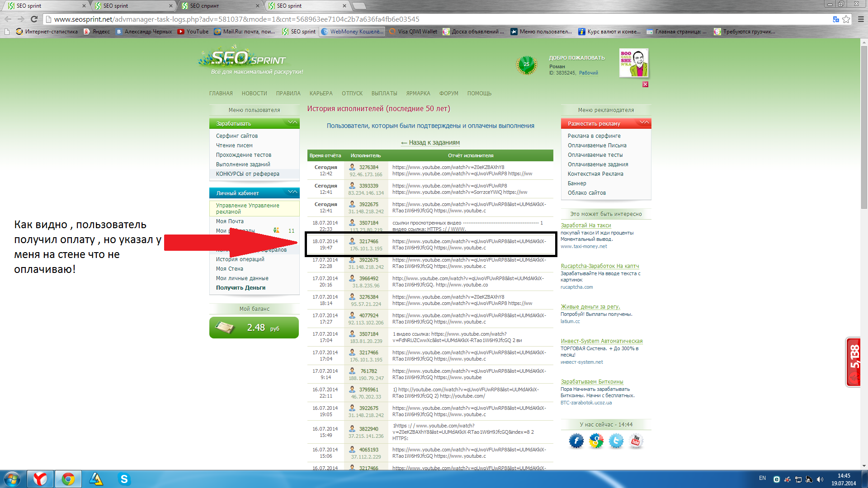Click the green 2.48 руб balance button
Image resolution: width=868 pixels, height=488 pixels.
(x=254, y=328)
